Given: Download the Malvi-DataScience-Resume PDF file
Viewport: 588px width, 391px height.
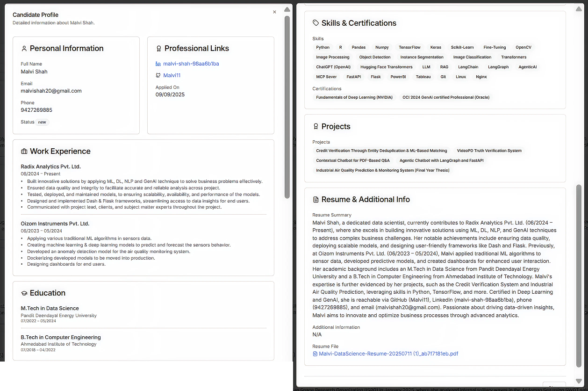Looking at the screenshot, I should point(388,354).
